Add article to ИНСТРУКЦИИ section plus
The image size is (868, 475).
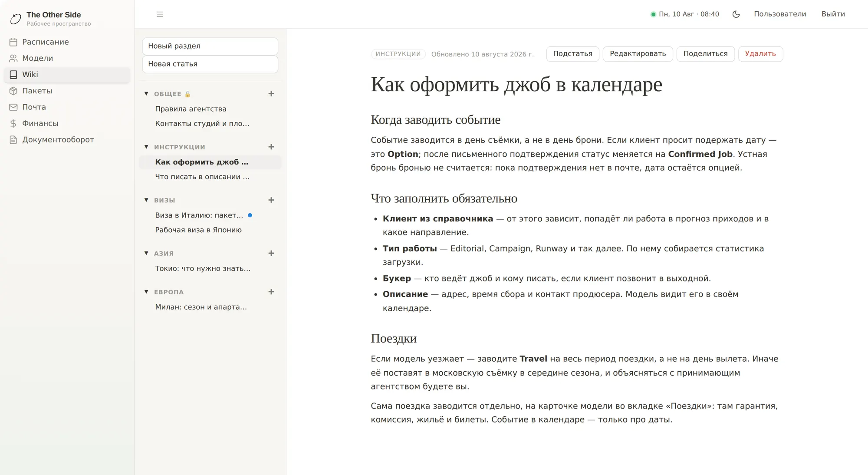click(271, 147)
